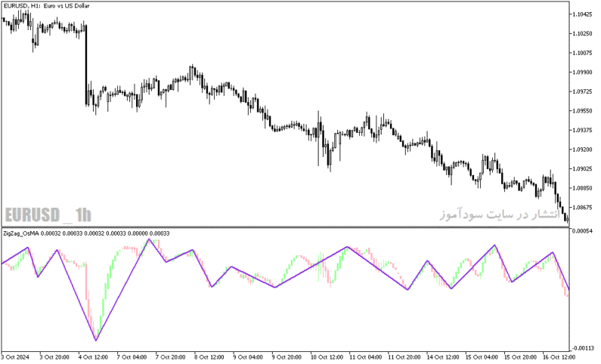The width and height of the screenshot is (601, 364).
Task: Click the EURUSD _ 1h watermark text
Action: pyautogui.click(x=48, y=215)
